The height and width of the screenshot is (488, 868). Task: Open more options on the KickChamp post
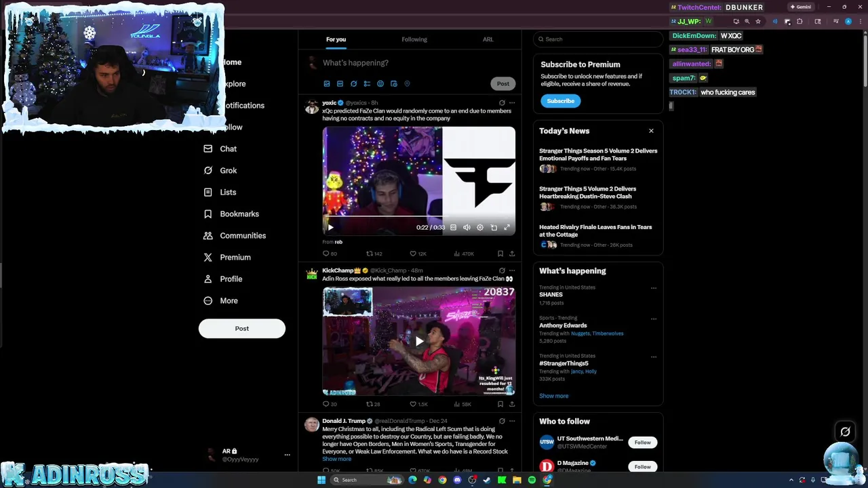[512, 270]
